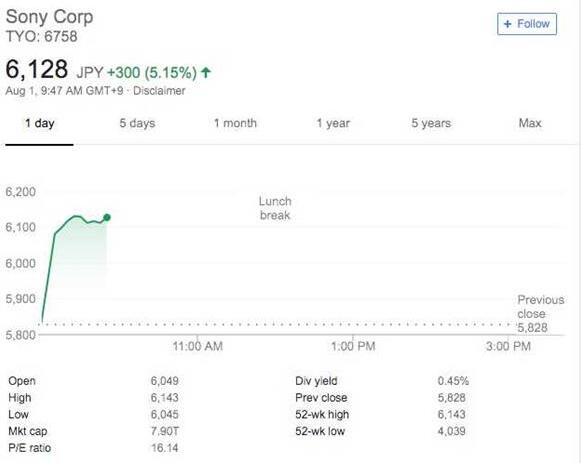
Task: Click the green current-price dot on chart
Action: [x=107, y=218]
